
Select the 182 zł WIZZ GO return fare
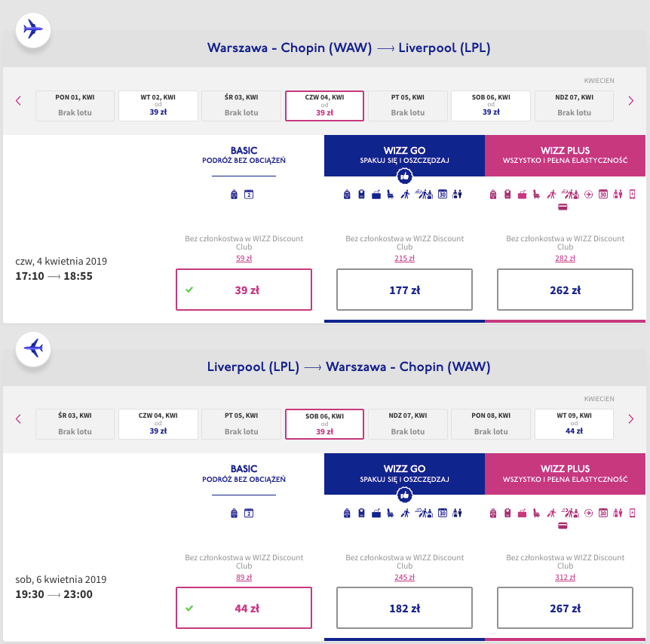tap(404, 609)
